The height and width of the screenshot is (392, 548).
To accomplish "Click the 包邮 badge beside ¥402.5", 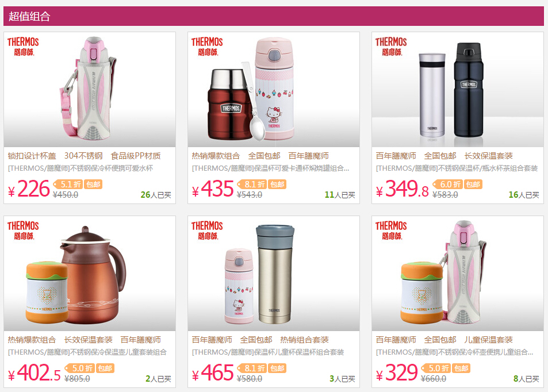I will coord(105,368).
